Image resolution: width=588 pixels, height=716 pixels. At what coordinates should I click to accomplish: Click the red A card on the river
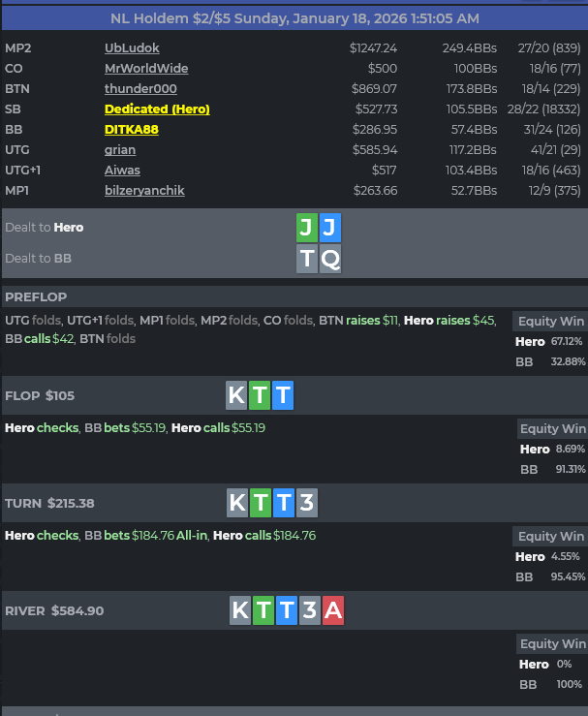[333, 610]
